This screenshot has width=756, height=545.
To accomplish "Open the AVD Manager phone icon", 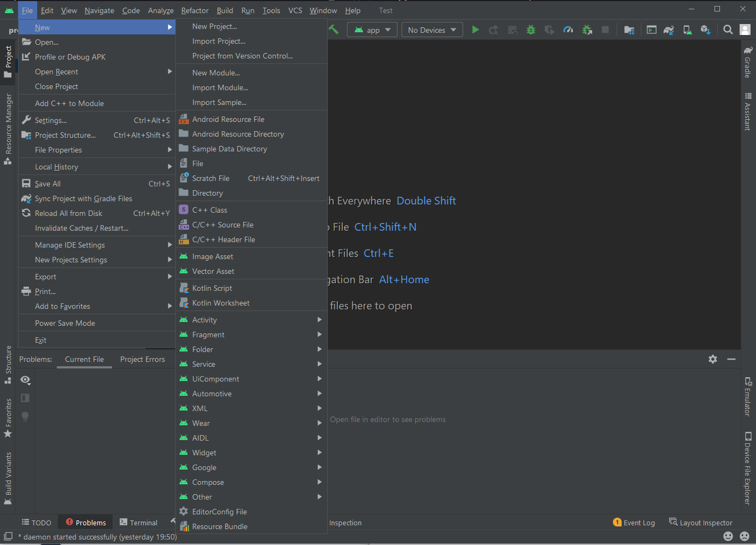I will [687, 30].
